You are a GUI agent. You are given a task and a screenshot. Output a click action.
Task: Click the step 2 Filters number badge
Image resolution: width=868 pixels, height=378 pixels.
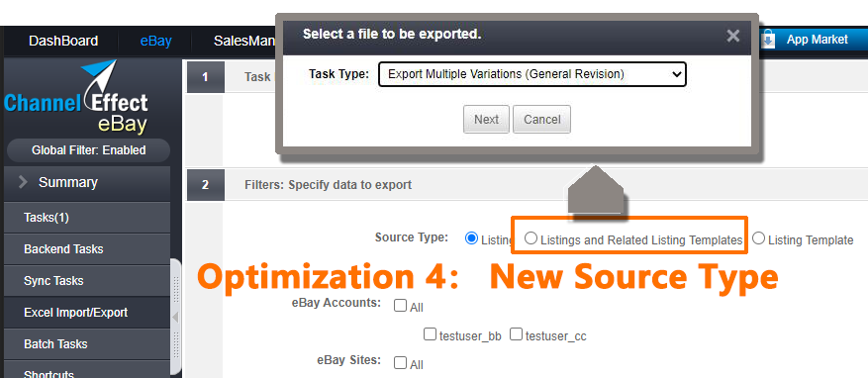tap(206, 185)
